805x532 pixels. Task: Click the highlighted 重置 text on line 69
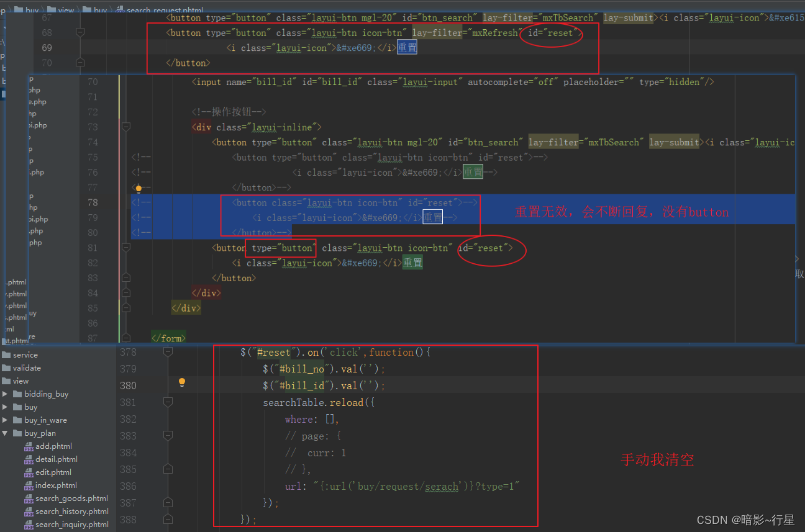tap(407, 48)
